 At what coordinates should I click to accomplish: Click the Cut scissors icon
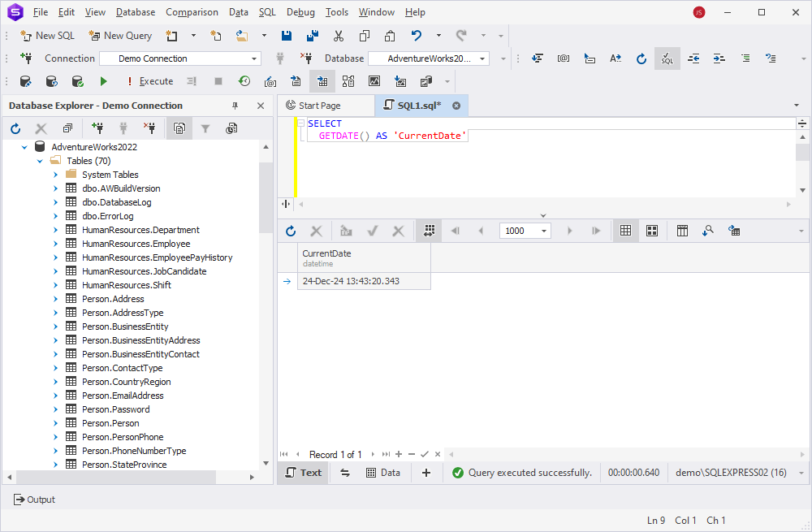[339, 35]
